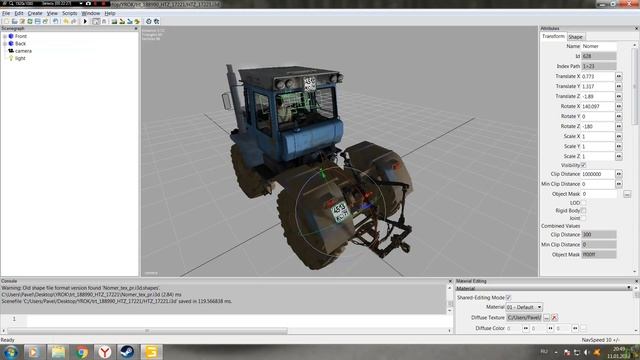Click the Translate Y value field

click(598, 86)
